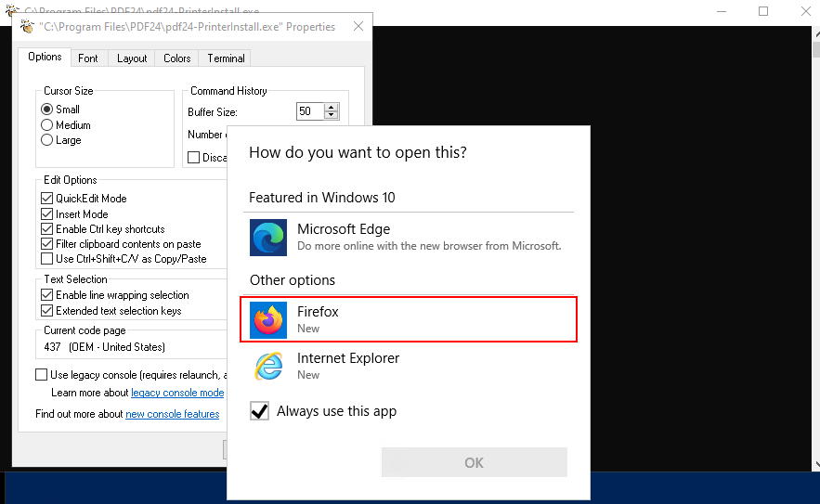Toggle the Always use this app checkbox
Viewport: 820px width, 504px height.
point(260,411)
